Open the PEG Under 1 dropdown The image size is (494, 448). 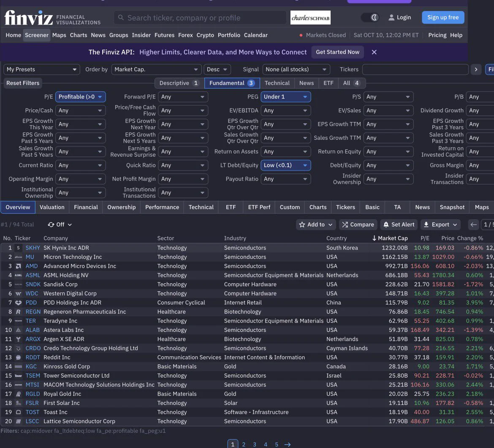(286, 97)
